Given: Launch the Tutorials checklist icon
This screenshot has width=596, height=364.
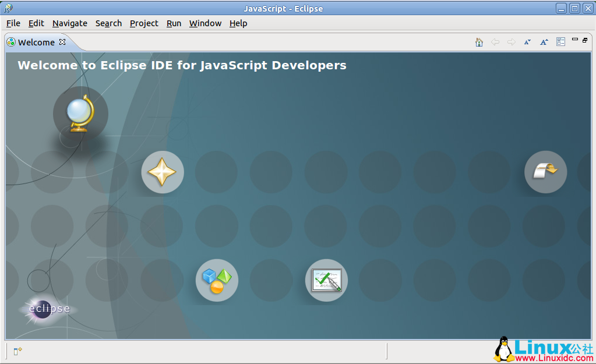Looking at the screenshot, I should click(x=326, y=280).
